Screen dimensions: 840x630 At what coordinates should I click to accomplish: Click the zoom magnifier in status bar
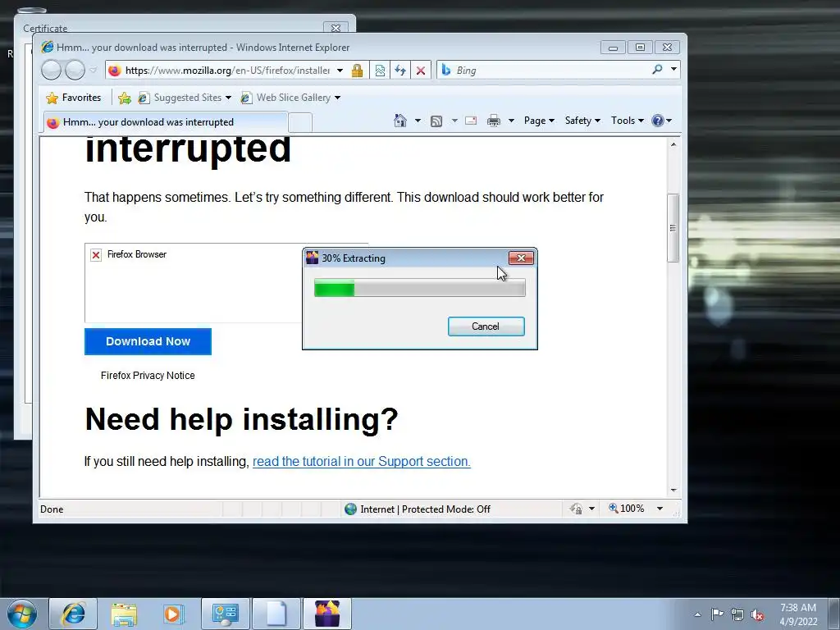click(614, 508)
